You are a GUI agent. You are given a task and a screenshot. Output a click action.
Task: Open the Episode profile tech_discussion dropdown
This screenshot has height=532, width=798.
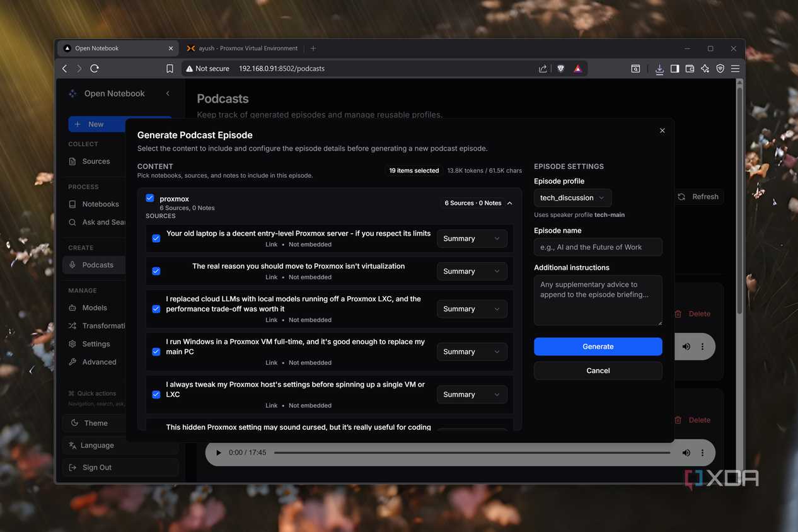[572, 198]
